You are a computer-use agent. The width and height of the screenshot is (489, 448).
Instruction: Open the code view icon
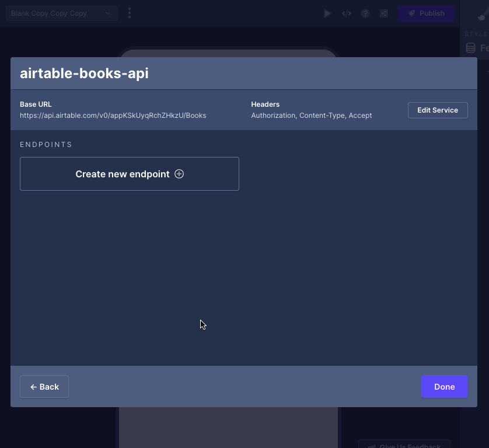(x=347, y=13)
